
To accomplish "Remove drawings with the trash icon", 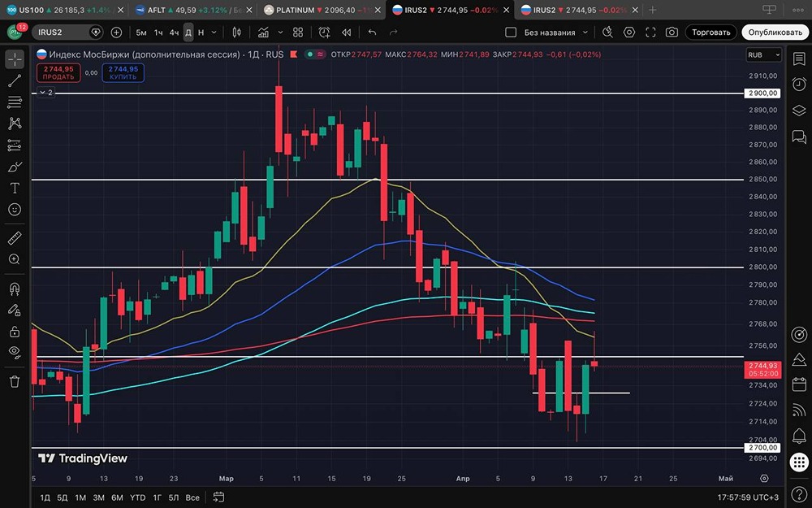I will point(15,381).
